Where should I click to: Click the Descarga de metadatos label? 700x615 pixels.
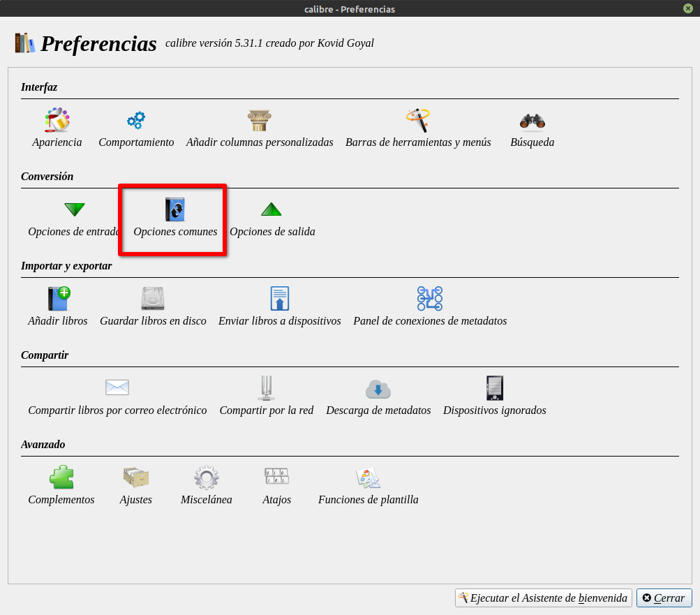(x=378, y=410)
